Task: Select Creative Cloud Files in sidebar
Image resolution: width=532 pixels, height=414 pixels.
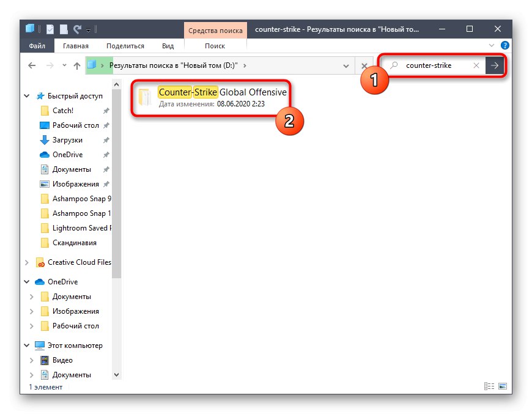Action: click(x=79, y=262)
